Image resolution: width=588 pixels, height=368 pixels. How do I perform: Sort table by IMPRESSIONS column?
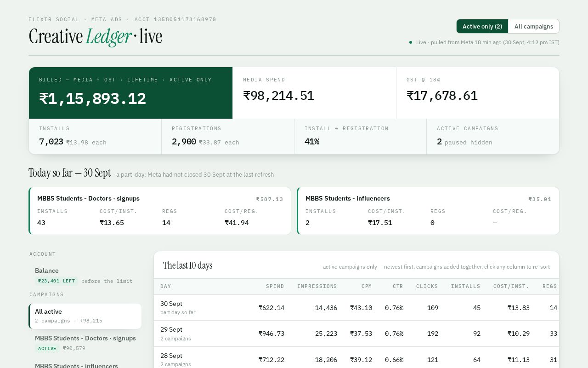pos(317,286)
